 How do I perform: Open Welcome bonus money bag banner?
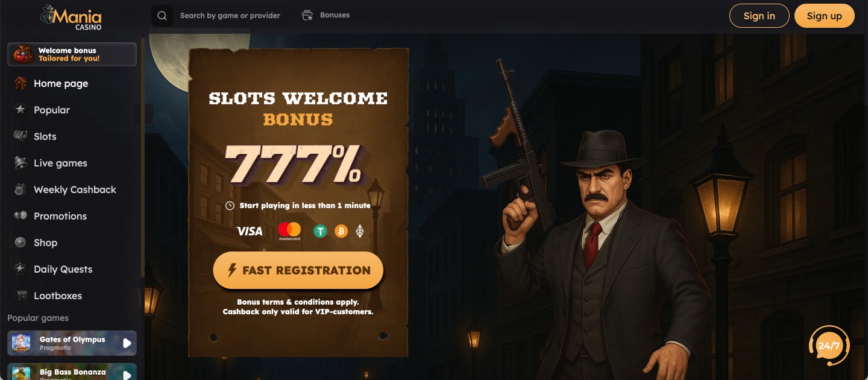coord(72,54)
